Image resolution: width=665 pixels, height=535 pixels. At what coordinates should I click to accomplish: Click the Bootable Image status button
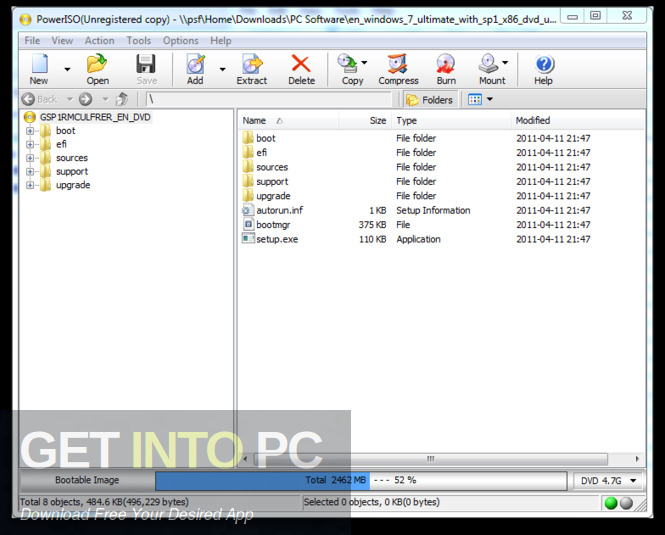point(87,480)
